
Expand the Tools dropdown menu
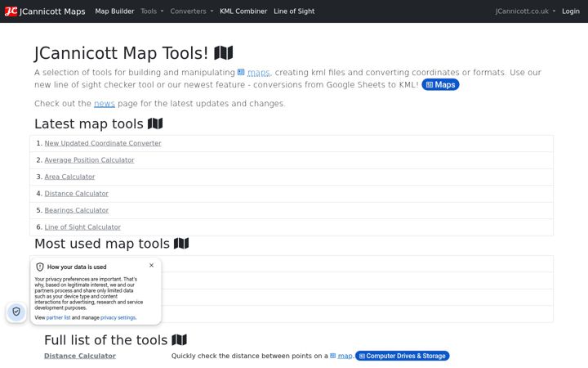point(152,11)
